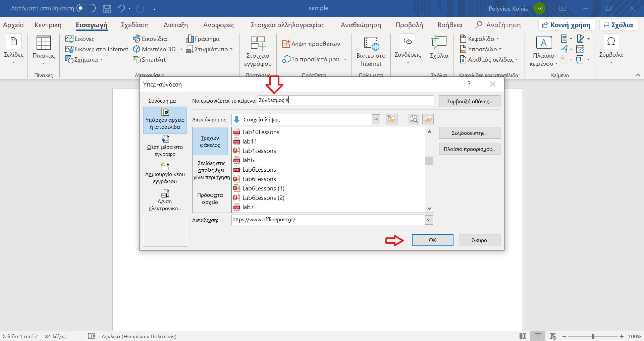Insert Εικόνες στο Internet online pictures

97,49
